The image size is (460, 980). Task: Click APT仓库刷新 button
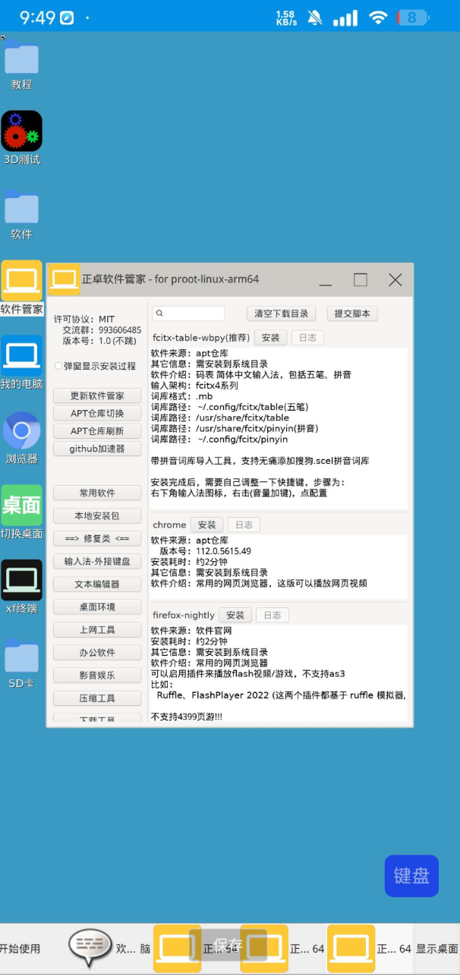(97, 431)
